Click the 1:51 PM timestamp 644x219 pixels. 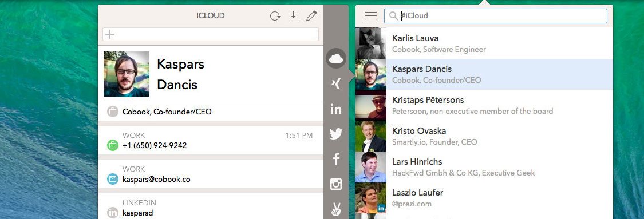click(299, 136)
